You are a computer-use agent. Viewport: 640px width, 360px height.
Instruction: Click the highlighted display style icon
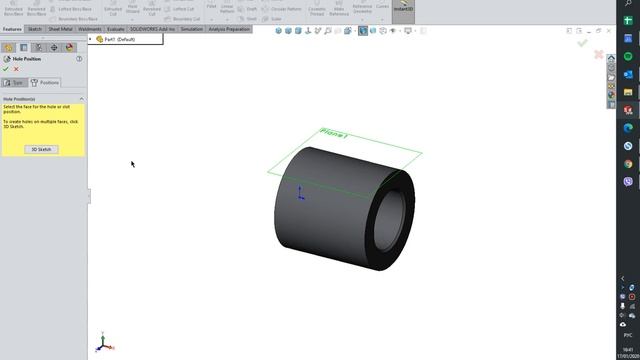[x=363, y=31]
